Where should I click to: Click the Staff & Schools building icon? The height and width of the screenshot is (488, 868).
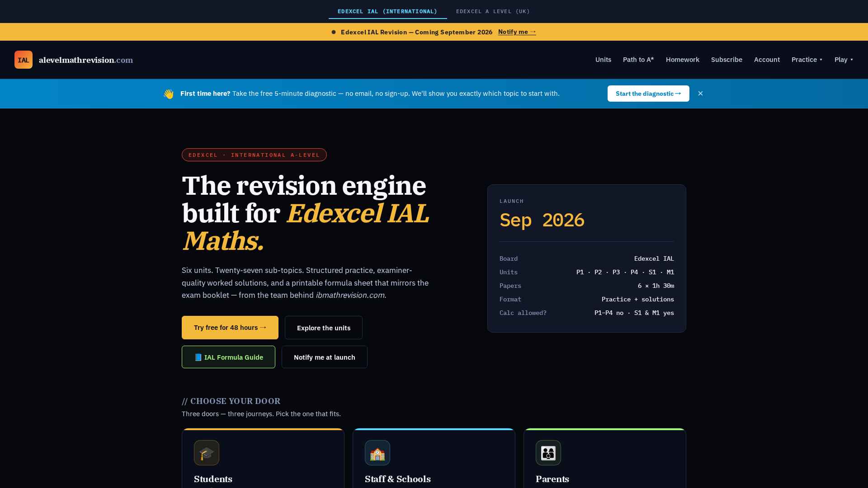click(x=377, y=453)
